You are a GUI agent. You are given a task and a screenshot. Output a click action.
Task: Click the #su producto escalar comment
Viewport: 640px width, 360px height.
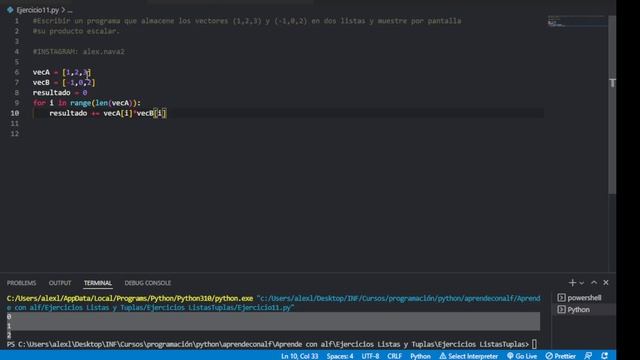(x=76, y=31)
